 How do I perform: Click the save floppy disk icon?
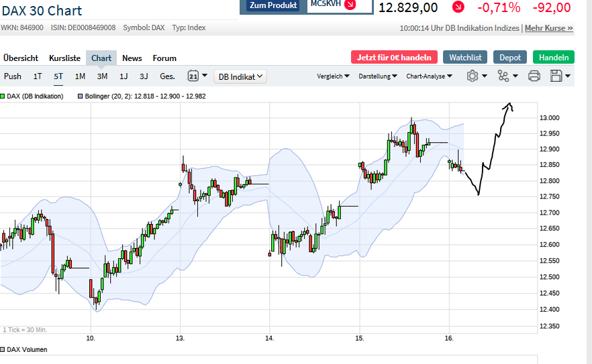(x=556, y=76)
